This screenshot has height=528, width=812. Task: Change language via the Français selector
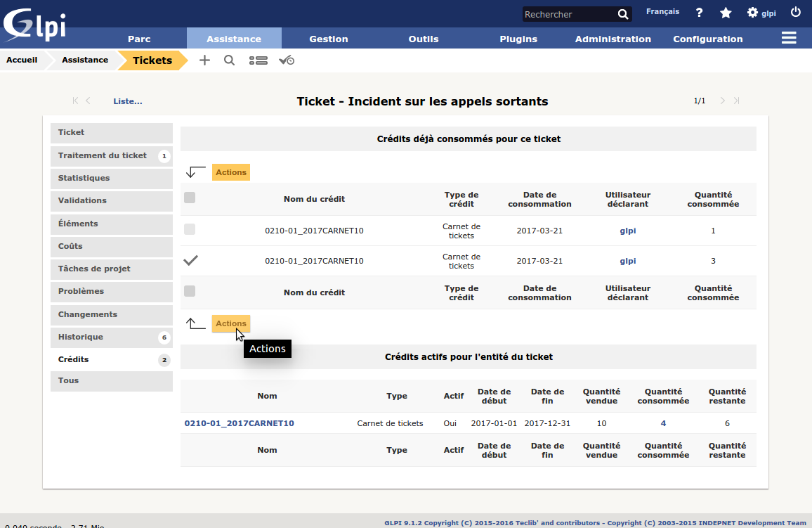coord(662,12)
